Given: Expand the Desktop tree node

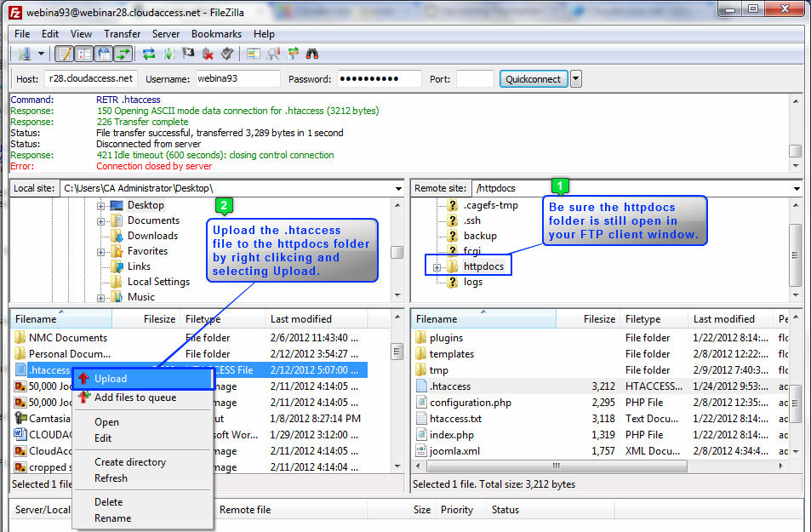Looking at the screenshot, I should [100, 206].
